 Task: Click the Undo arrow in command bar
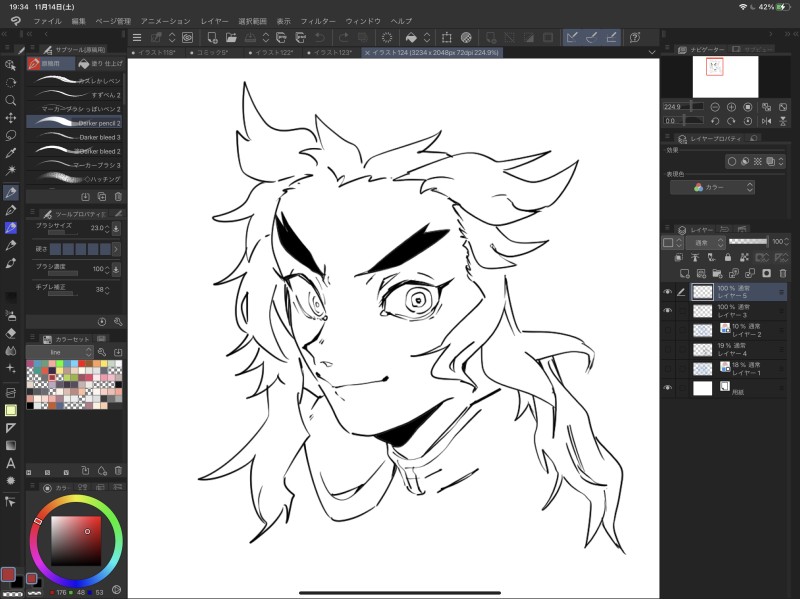pyautogui.click(x=320, y=37)
